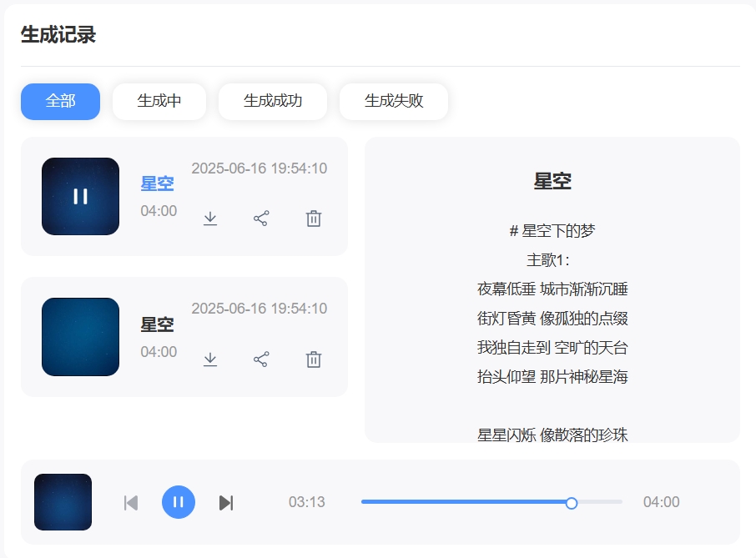Pause playback with the blue round button
This screenshot has width=756, height=558.
178,502
